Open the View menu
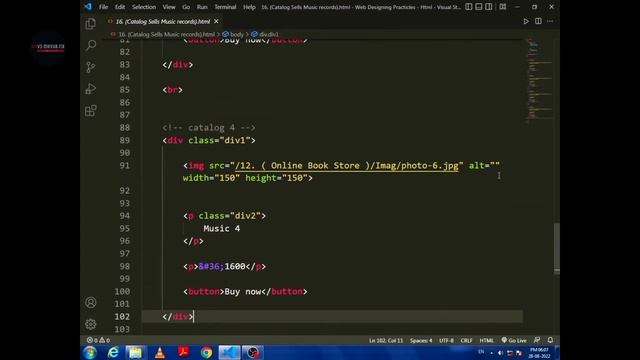The height and width of the screenshot is (360, 640). pyautogui.click(x=169, y=7)
